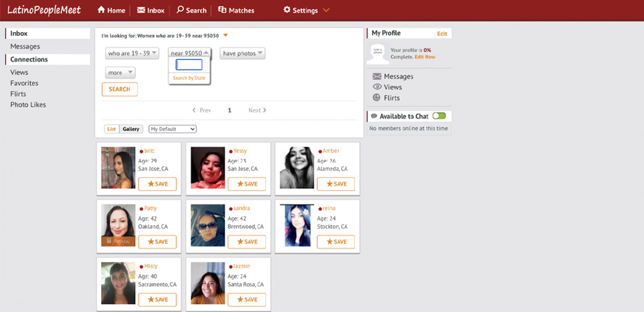Viewport: 644px width, 312px height.
Task: Open Photo Likes in the left sidebar
Action: point(28,105)
